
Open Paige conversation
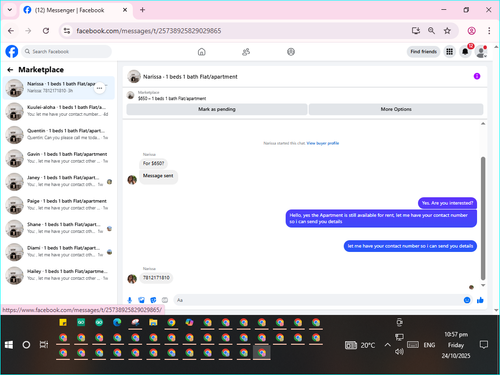(x=59, y=205)
